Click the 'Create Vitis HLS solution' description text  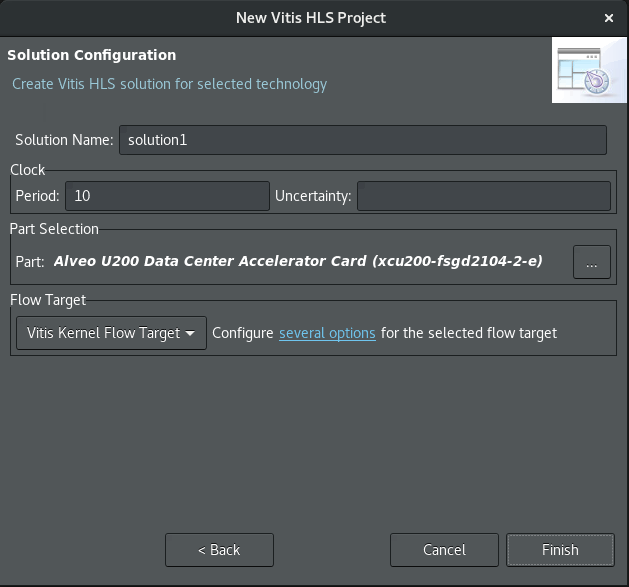click(x=169, y=84)
